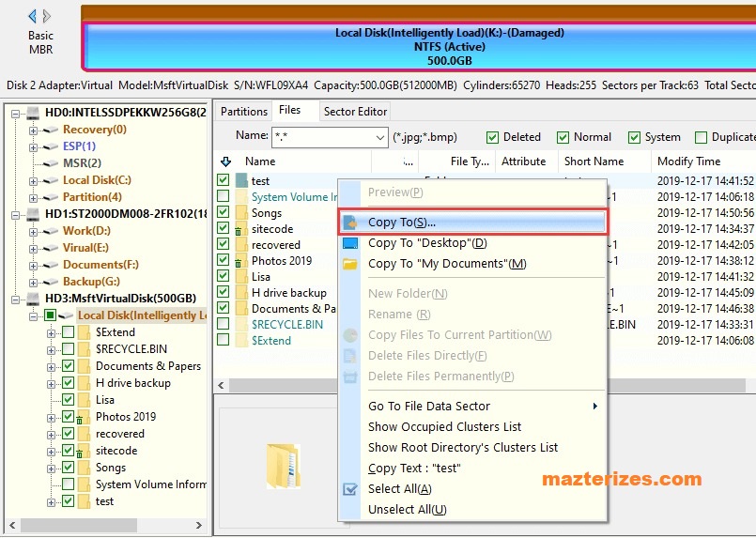The width and height of the screenshot is (756, 538).
Task: Expand the Local Disk(C:) partition node
Action: pyautogui.click(x=33, y=181)
